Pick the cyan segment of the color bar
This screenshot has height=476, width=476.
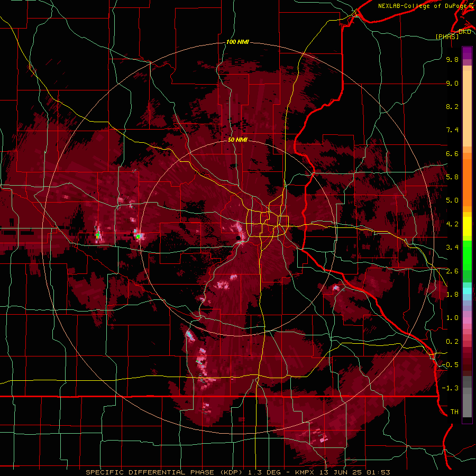467,291
